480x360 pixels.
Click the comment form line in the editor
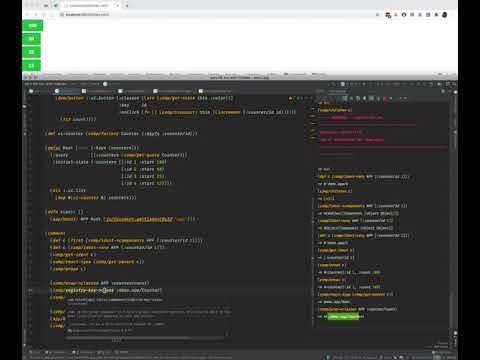point(56,233)
